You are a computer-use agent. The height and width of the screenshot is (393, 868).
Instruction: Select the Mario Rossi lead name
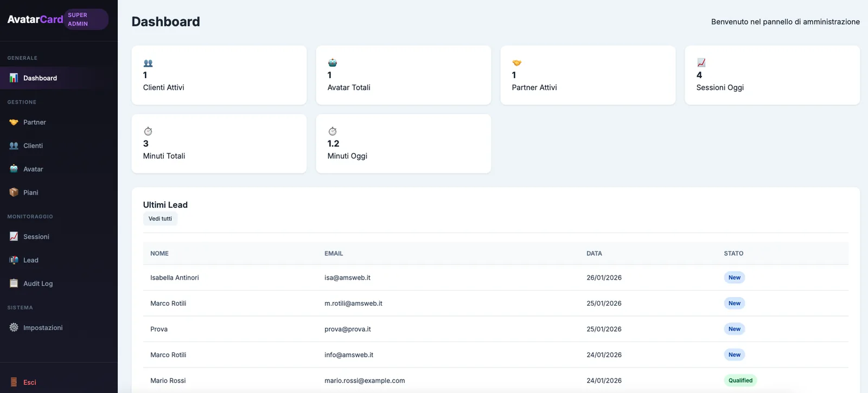coord(168,381)
